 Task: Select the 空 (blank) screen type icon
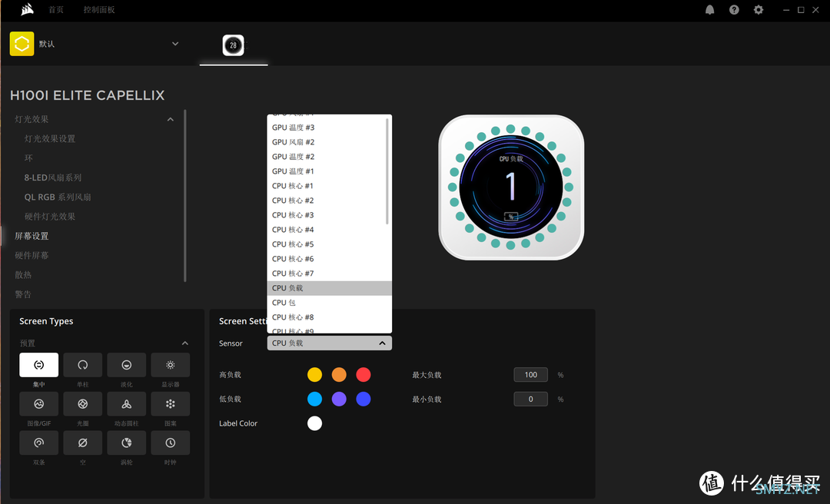82,443
